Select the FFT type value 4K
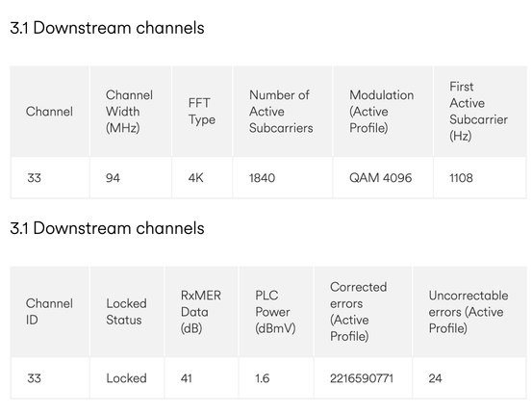The image size is (532, 413). (x=195, y=178)
